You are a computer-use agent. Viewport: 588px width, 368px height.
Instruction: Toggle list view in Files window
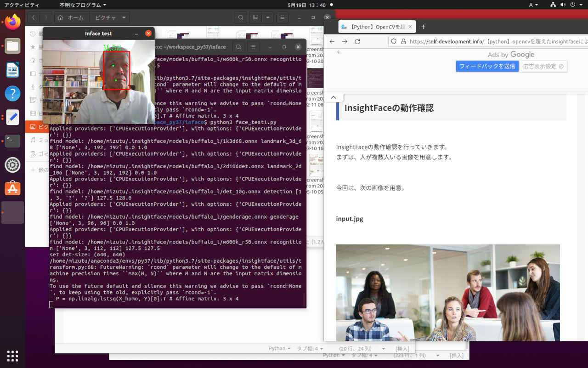[x=256, y=18]
